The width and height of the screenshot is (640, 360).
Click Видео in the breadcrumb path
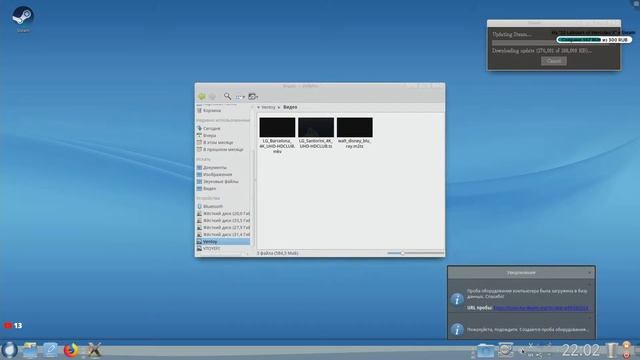tap(290, 107)
